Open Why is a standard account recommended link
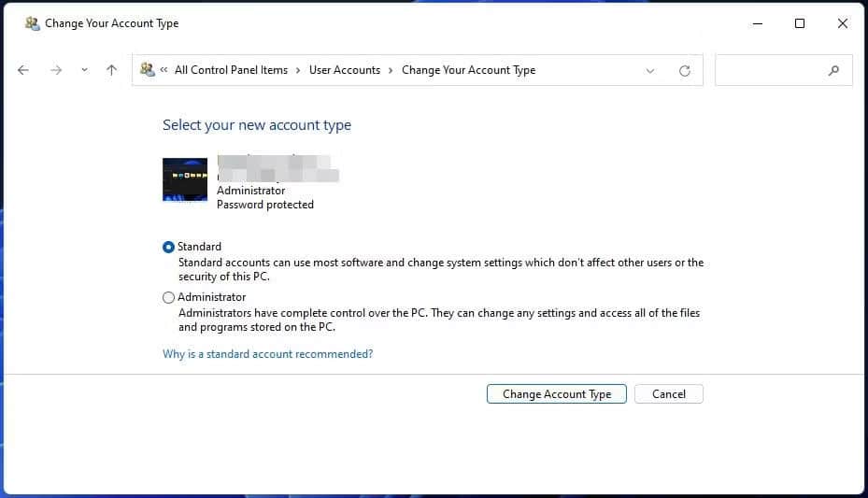 [267, 353]
